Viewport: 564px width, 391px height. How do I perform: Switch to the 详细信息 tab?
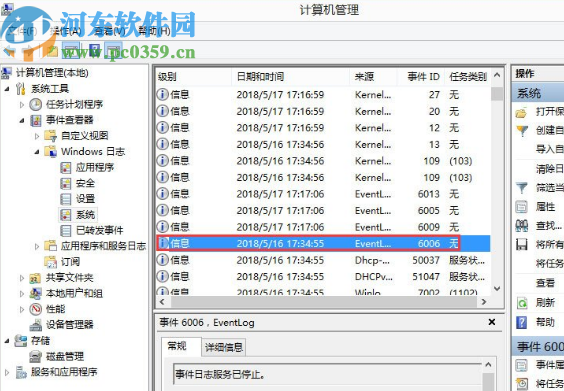coord(224,347)
